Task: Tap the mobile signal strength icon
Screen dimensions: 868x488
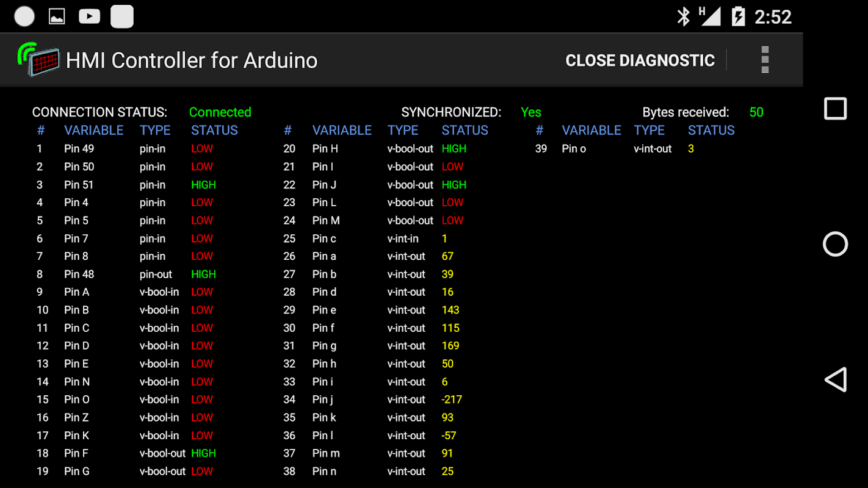Action: 710,16
